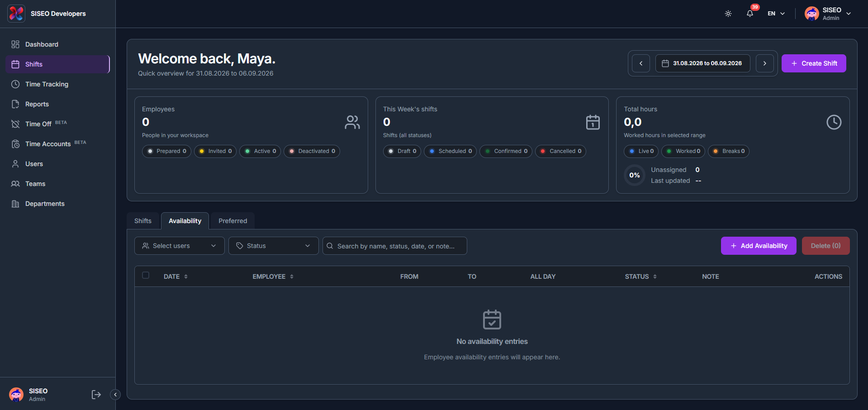868x410 pixels.
Task: Open the Status filter dropdown
Action: [274, 246]
